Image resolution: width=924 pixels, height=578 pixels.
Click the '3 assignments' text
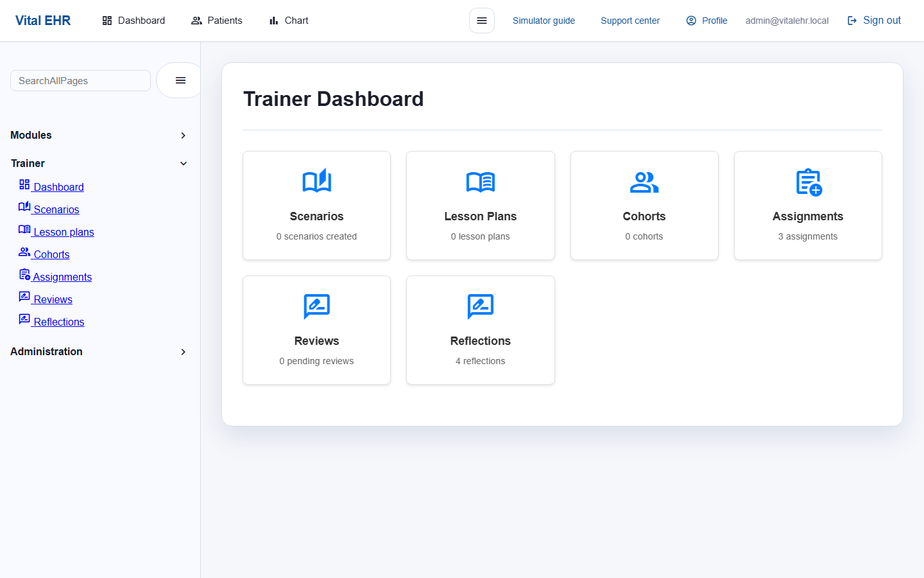tap(808, 236)
